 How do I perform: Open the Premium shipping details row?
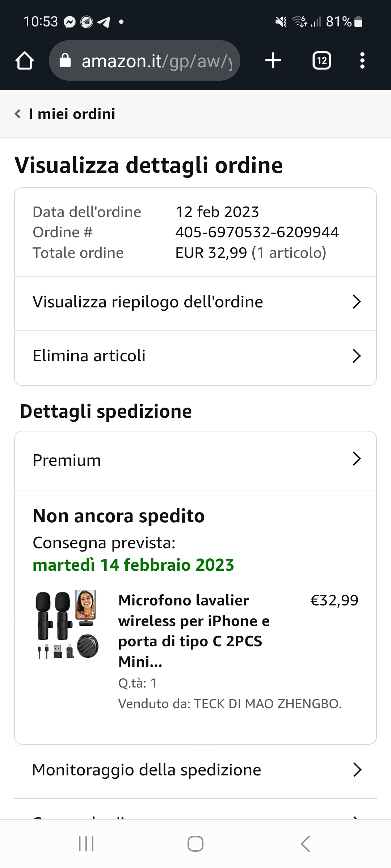coord(195,460)
